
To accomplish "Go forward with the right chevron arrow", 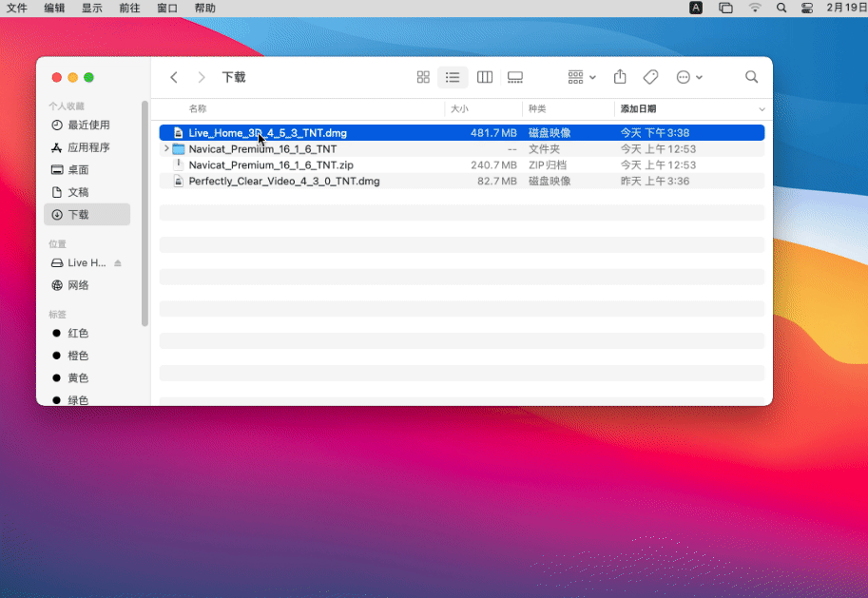I will 202,77.
